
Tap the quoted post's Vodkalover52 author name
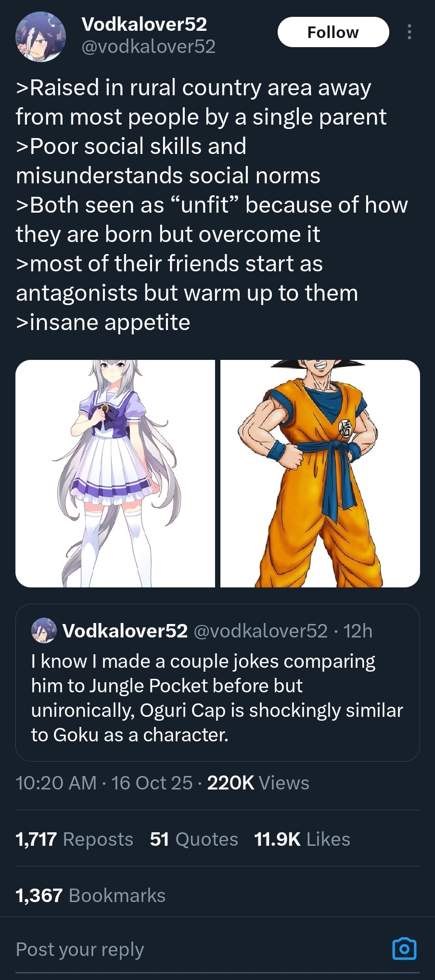125,631
